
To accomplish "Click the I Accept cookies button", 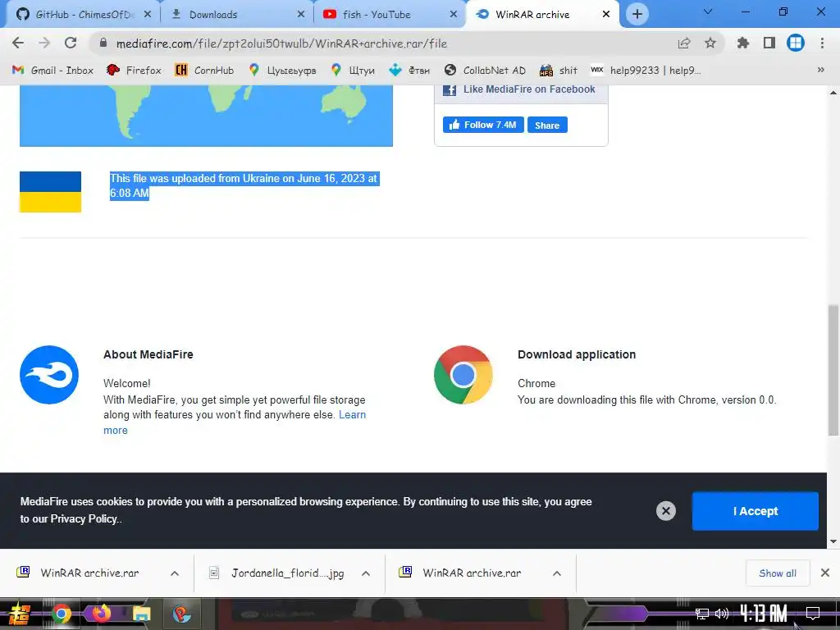I will (756, 511).
